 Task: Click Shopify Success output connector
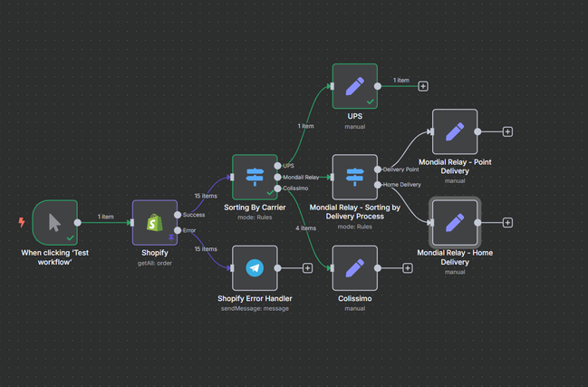pos(178,215)
